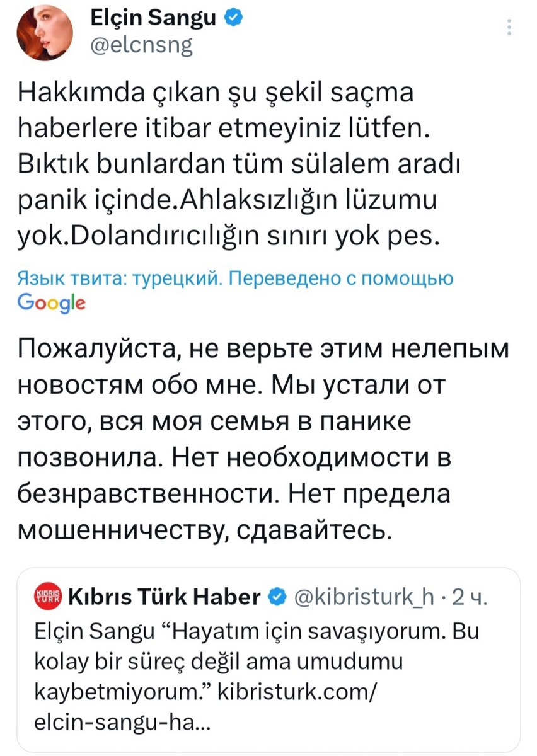537x756 pixels.
Task: Click Elçin Sangu's verified blue checkmark
Action: 233,18
